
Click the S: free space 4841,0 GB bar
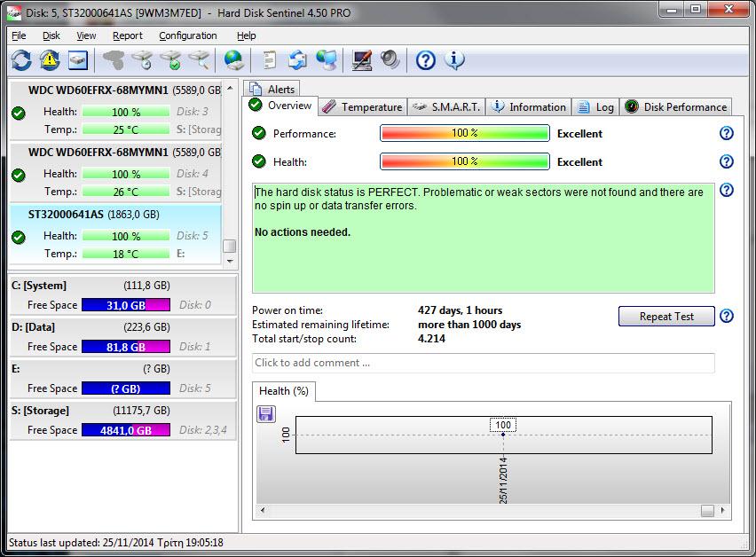click(x=126, y=430)
